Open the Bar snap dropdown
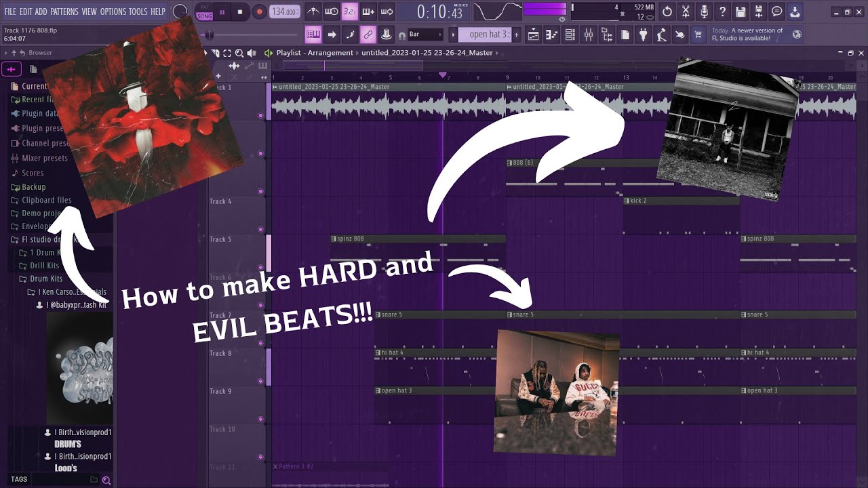 425,35
